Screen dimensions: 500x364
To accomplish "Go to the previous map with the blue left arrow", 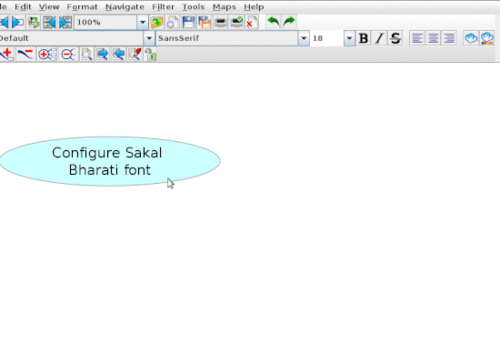I will pos(4,22).
